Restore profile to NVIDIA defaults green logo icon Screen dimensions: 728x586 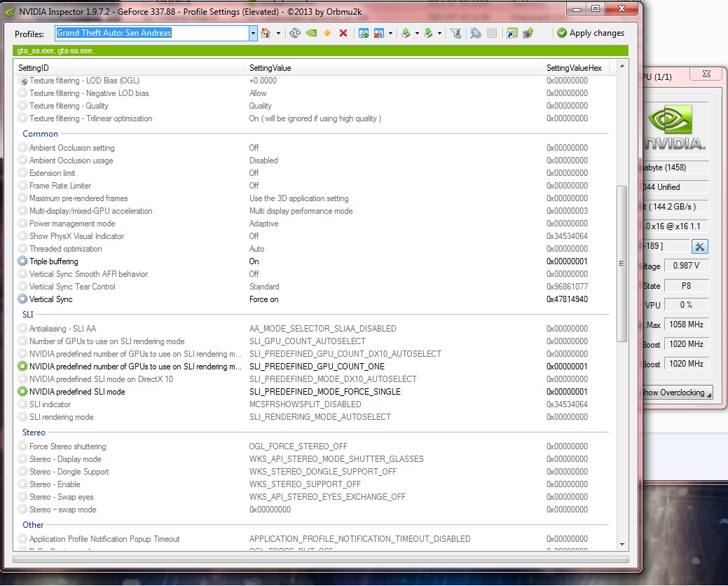312,33
